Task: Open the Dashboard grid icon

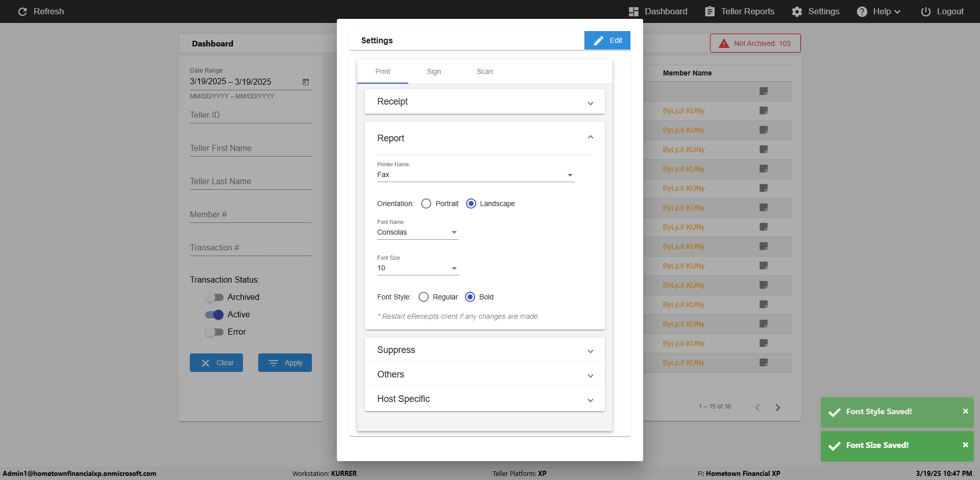Action: coord(633,11)
